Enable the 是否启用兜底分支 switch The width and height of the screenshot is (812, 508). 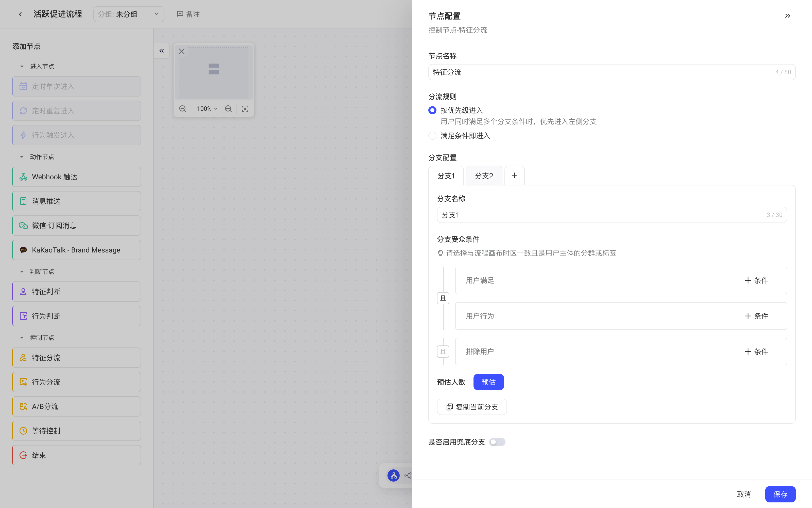click(x=497, y=442)
